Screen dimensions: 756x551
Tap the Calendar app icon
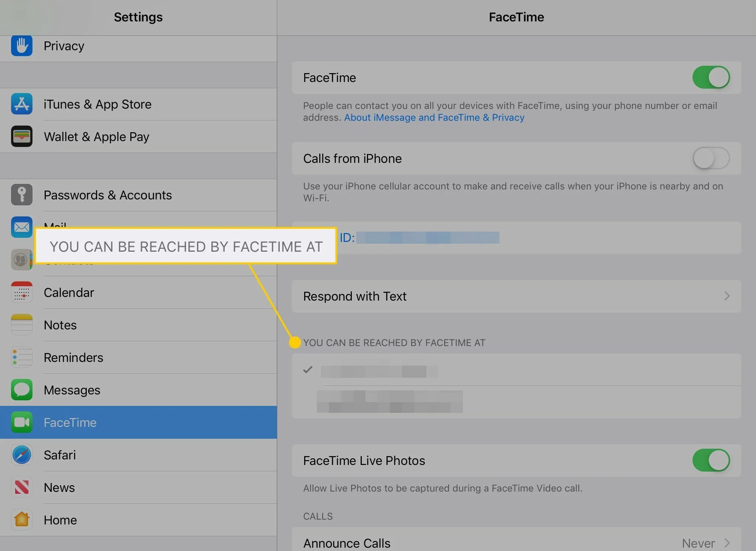(22, 292)
